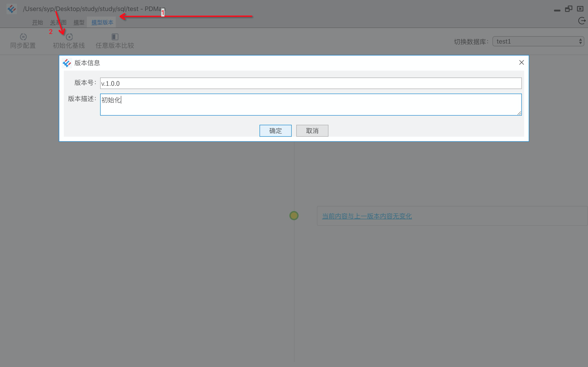Switch to the 开始 tab
The image size is (588, 367).
click(37, 22)
